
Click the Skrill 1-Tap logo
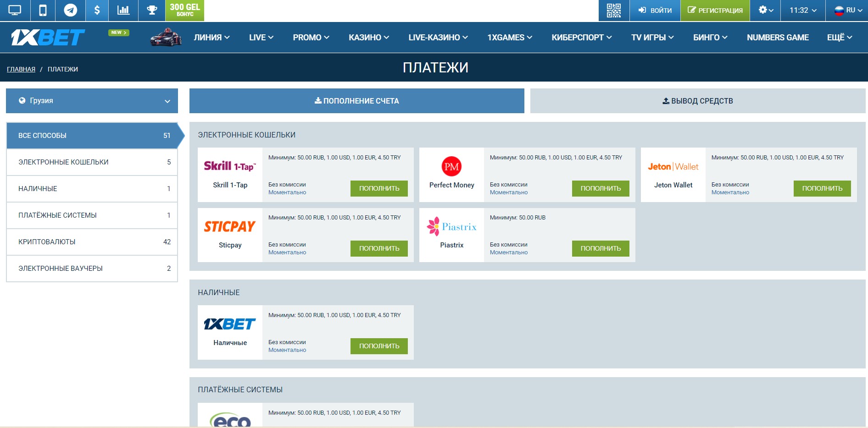[x=230, y=166]
